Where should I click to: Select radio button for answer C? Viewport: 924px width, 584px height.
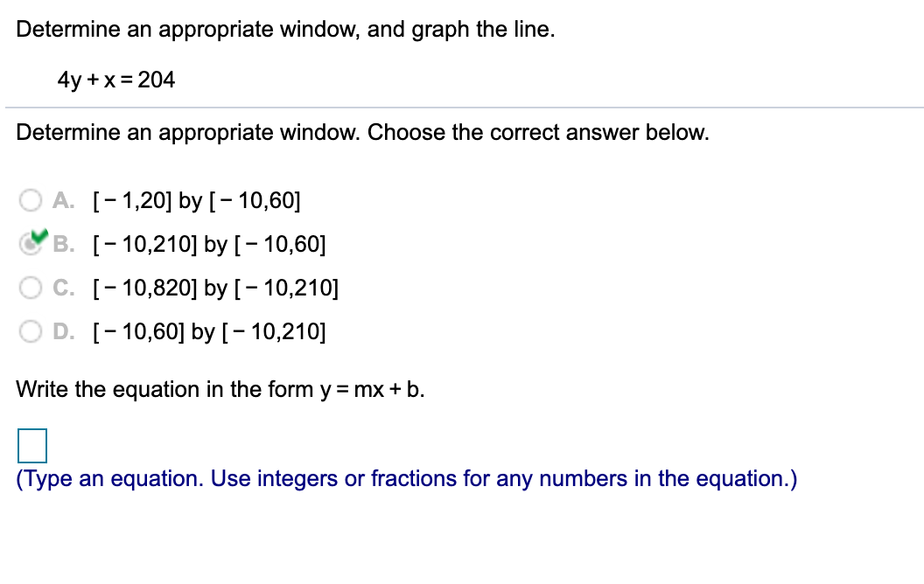pos(30,288)
